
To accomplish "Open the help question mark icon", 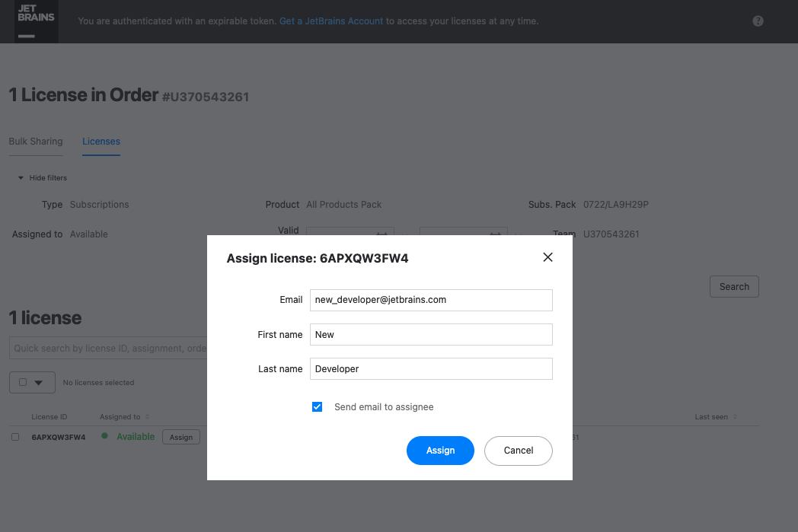I will 758,21.
